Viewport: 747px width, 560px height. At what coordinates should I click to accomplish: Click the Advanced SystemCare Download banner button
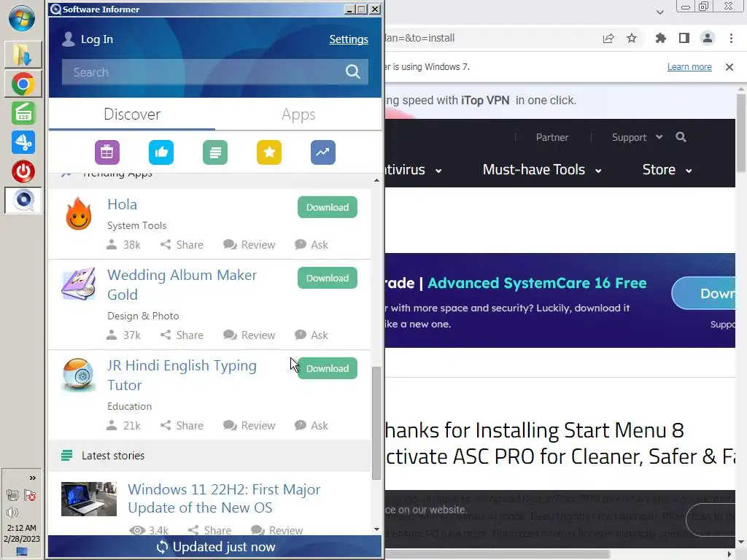pos(704,293)
